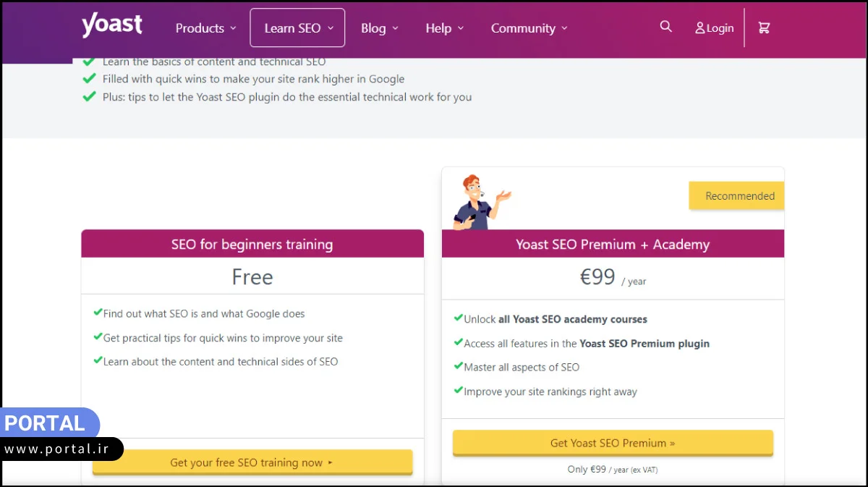
Task: Click green checkmark beside 'Find out what SEO is'
Action: [x=98, y=313]
